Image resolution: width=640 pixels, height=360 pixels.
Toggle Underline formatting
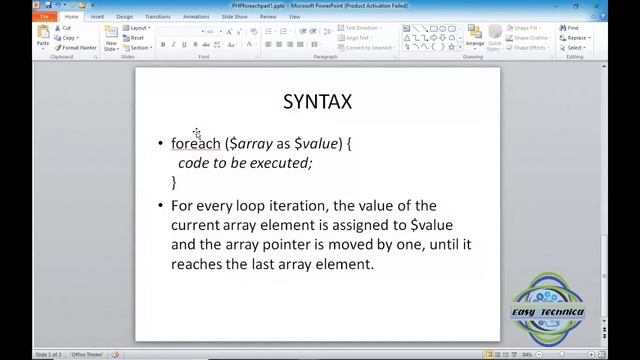click(184, 44)
